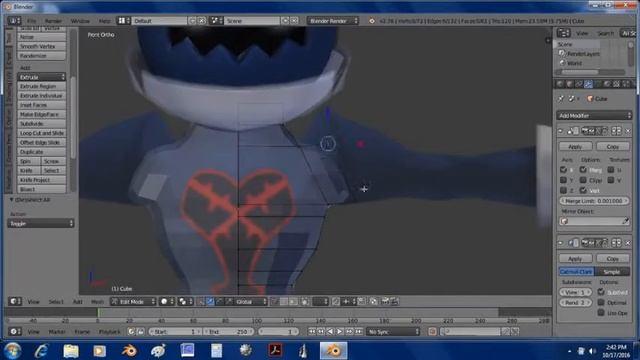The width and height of the screenshot is (640, 360).
Task: Remove the Mirror modifier with X icon
Action: coord(628,131)
